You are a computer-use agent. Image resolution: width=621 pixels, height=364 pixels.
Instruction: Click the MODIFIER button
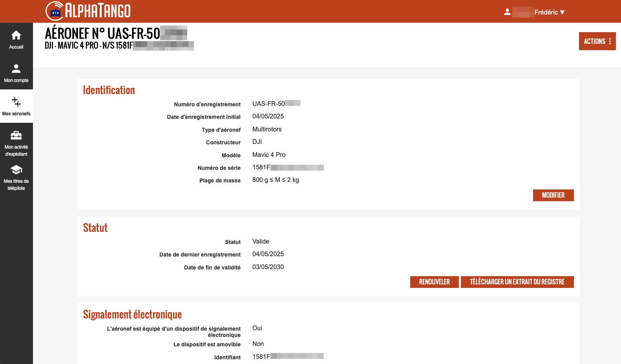point(553,195)
